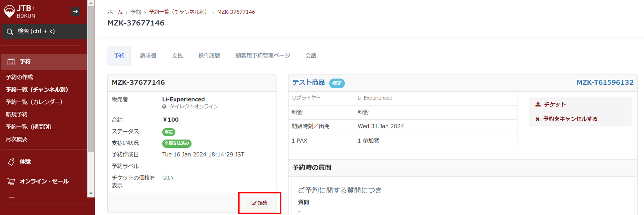Click the JTB Bokun logo

click(19, 11)
